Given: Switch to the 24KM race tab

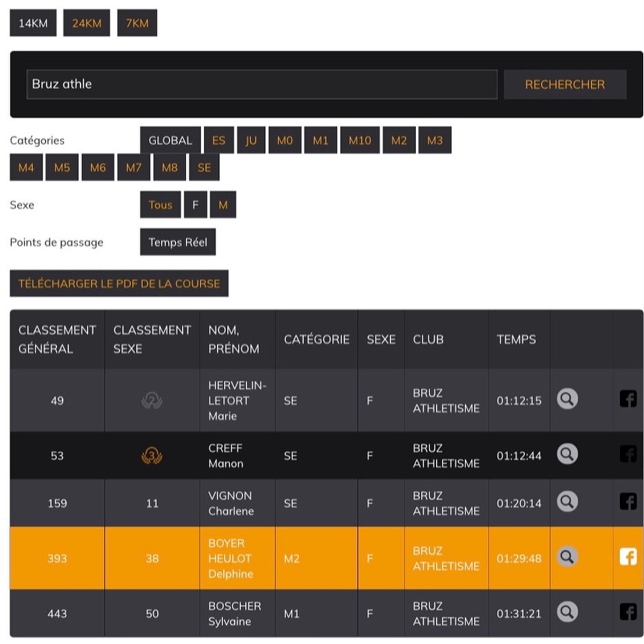Looking at the screenshot, I should tap(87, 23).
